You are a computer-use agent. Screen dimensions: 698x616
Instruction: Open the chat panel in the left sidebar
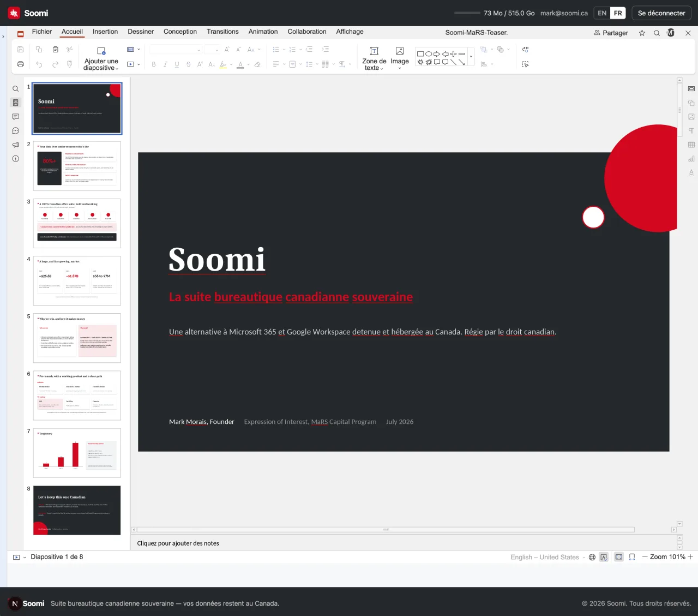click(x=16, y=131)
